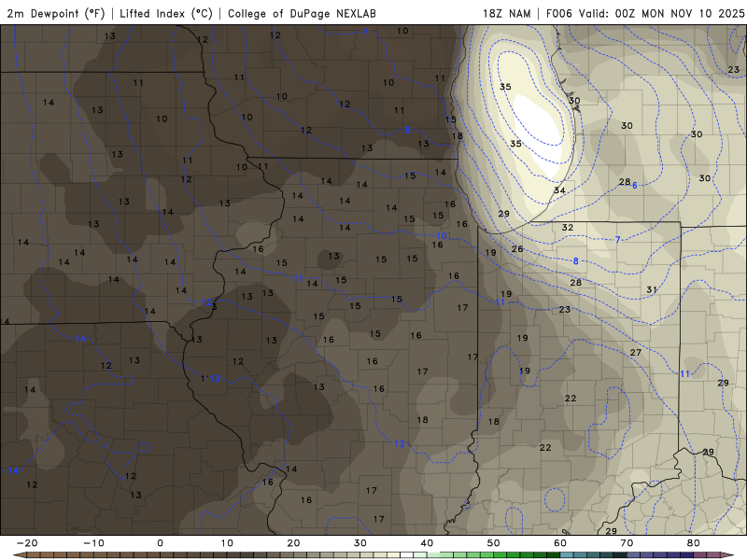Click the '18Z NAM' model run label
Viewport: 747px width, 560px height.
(x=507, y=14)
